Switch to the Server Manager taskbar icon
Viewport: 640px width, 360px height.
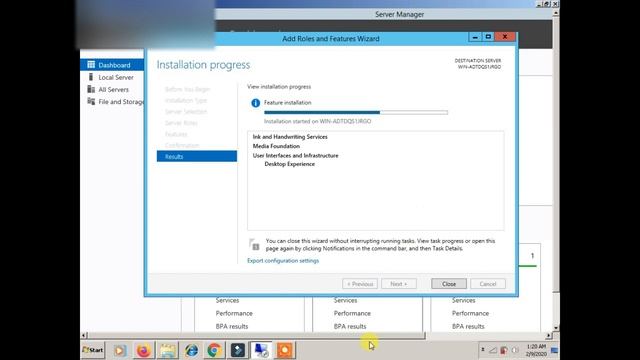coord(261,350)
